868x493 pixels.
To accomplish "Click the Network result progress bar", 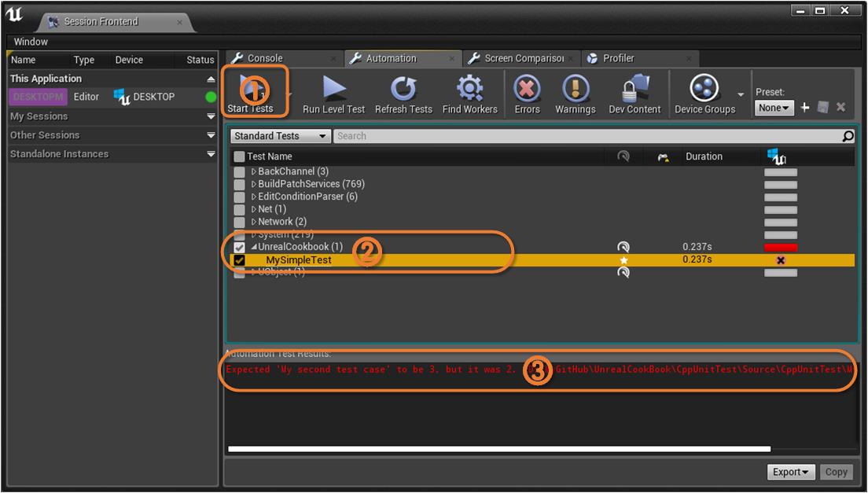I will click(781, 223).
